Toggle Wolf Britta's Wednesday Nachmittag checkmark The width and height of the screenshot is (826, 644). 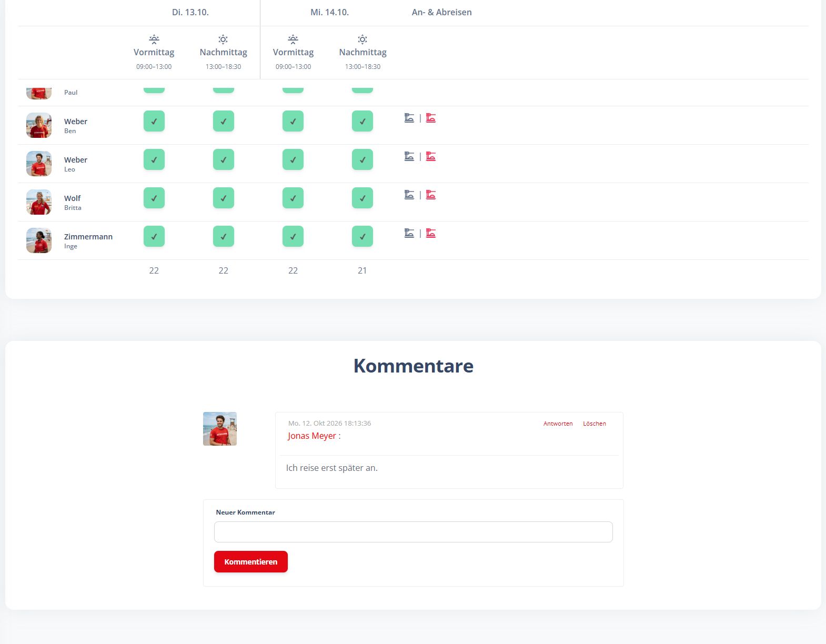(x=362, y=198)
